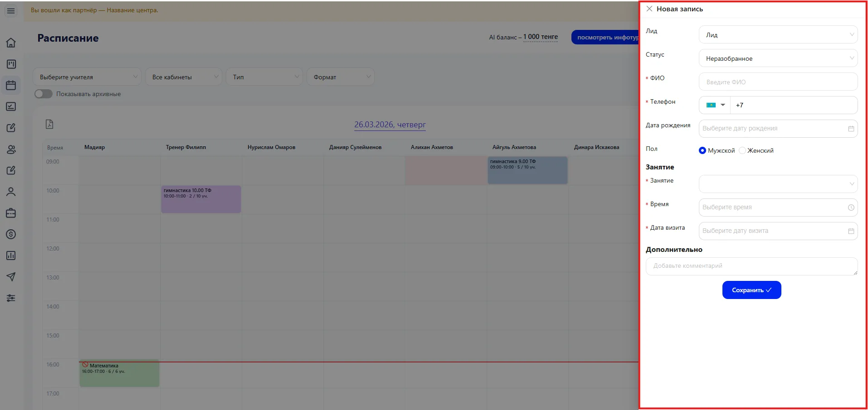The height and width of the screenshot is (410, 868).
Task: Go to the Home sidebar icon
Action: (11, 43)
